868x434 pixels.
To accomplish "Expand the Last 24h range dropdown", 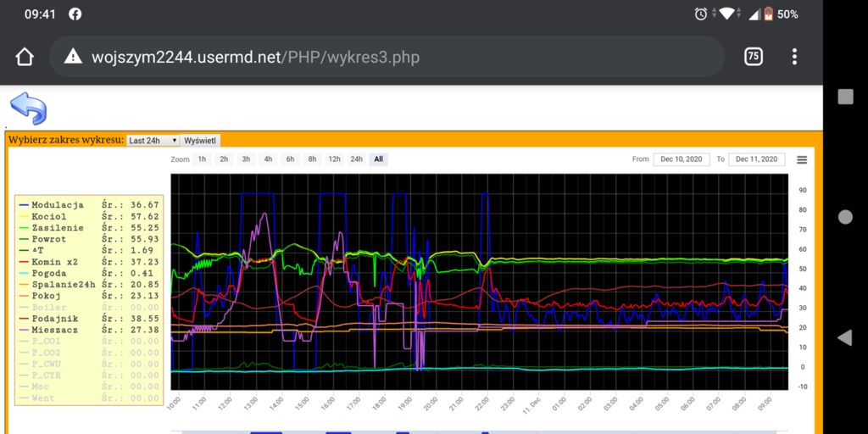I will click(x=153, y=141).
